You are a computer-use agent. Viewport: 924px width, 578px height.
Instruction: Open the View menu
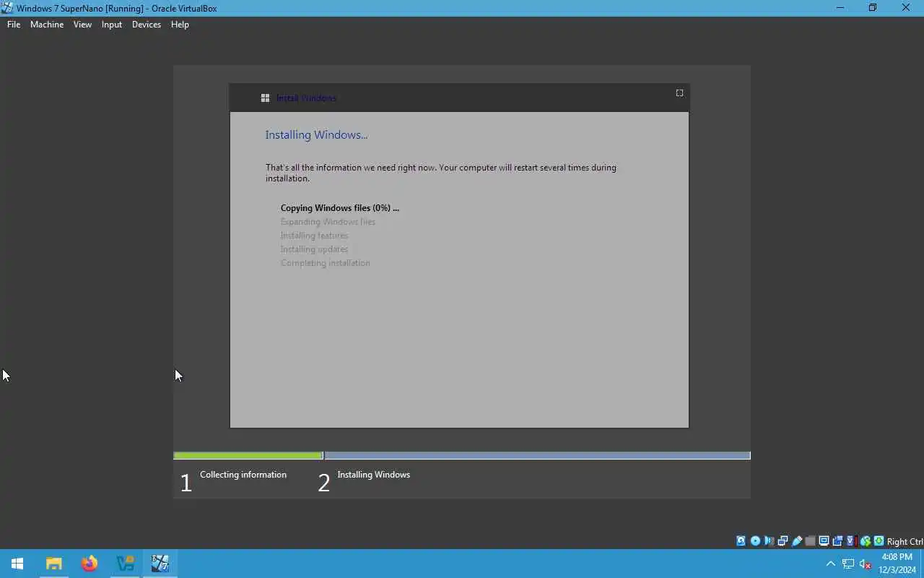[x=82, y=25]
